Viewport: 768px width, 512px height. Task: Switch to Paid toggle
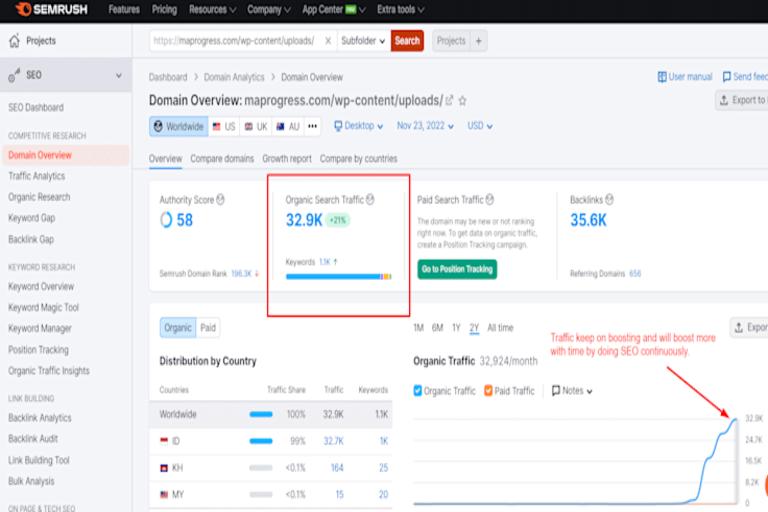208,328
